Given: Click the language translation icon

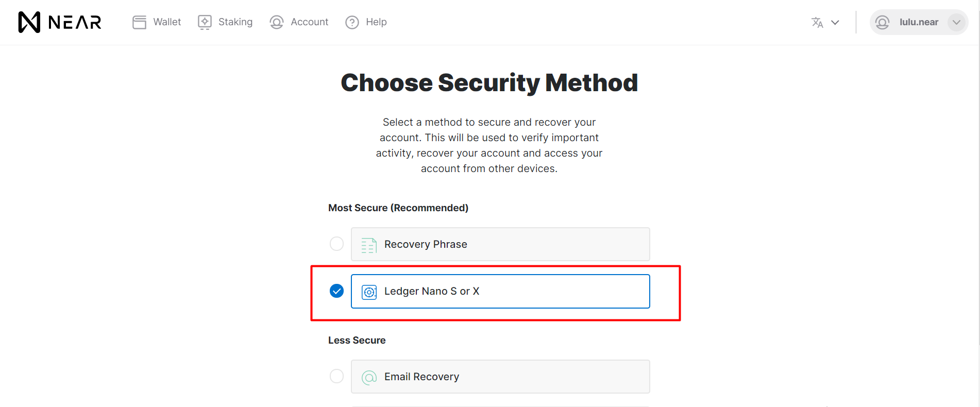Looking at the screenshot, I should (x=817, y=22).
